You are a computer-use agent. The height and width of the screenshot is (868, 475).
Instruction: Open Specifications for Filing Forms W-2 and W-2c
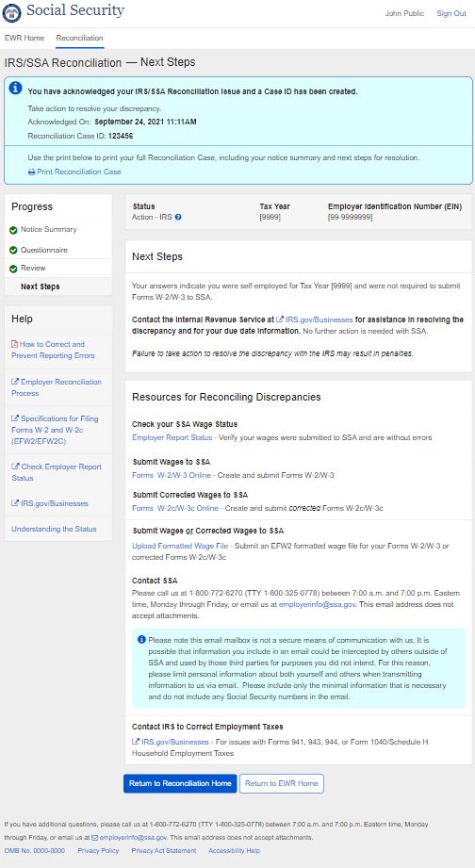tap(55, 430)
